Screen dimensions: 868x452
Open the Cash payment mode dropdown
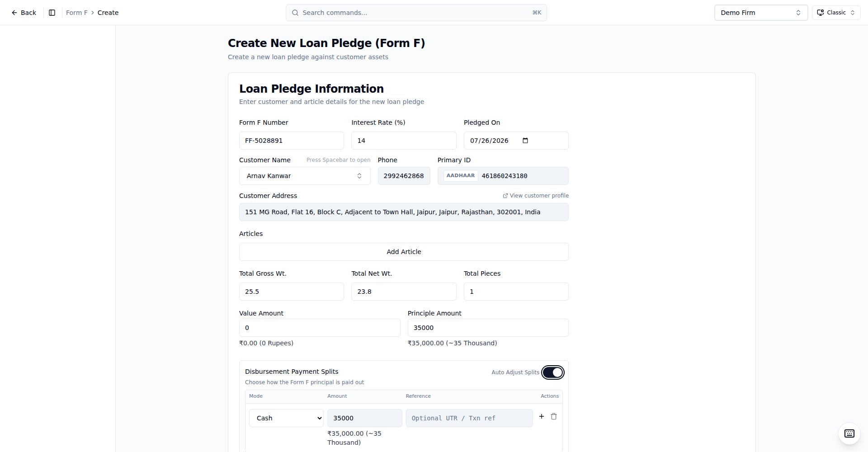click(286, 418)
